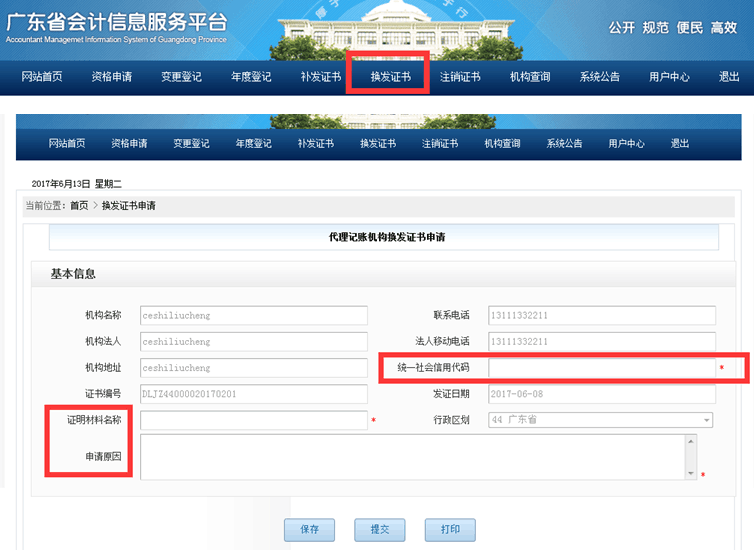Click 变更登记 in the inner navigation bar
The image size is (754, 550).
coord(191,144)
